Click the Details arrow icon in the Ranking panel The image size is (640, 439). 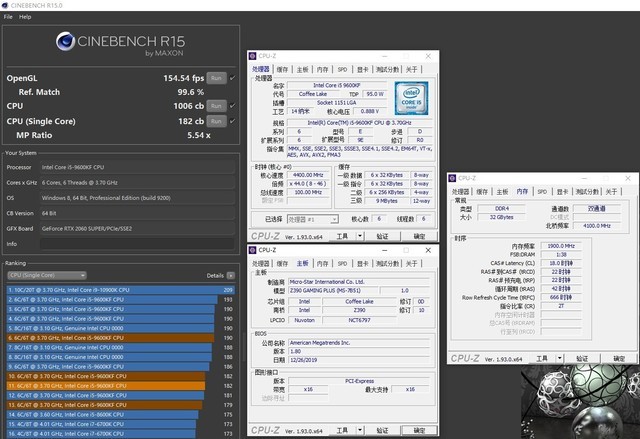click(231, 275)
